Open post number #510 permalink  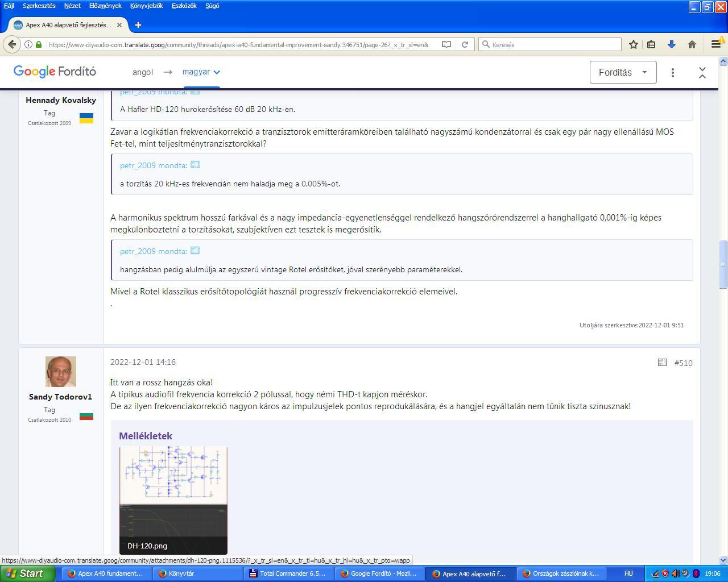683,363
